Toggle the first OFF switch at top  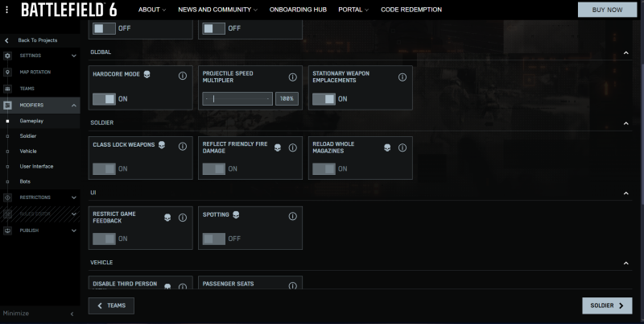pyautogui.click(x=104, y=28)
